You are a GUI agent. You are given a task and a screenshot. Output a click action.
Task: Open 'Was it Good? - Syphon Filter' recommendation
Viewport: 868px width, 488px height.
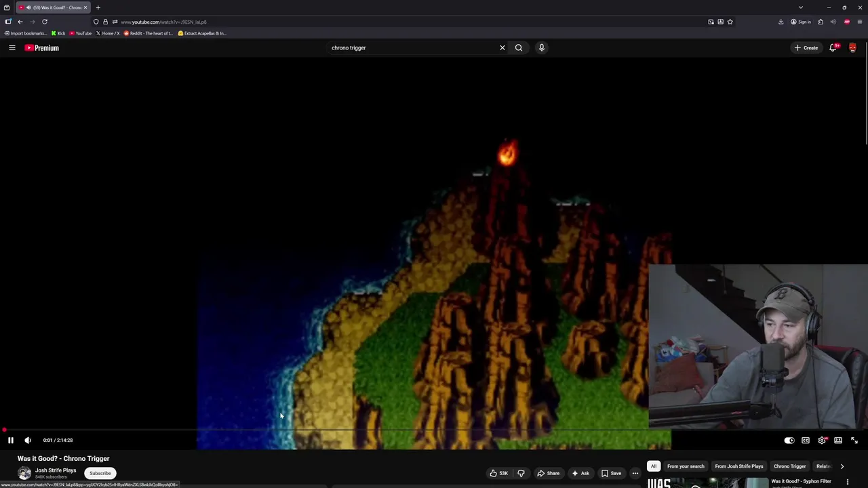(x=801, y=481)
